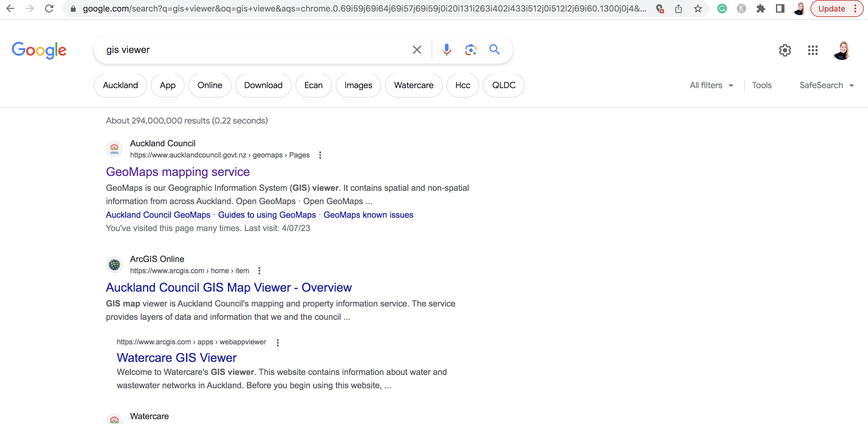
Task: Bookmark this page with star icon
Action: 698,9
